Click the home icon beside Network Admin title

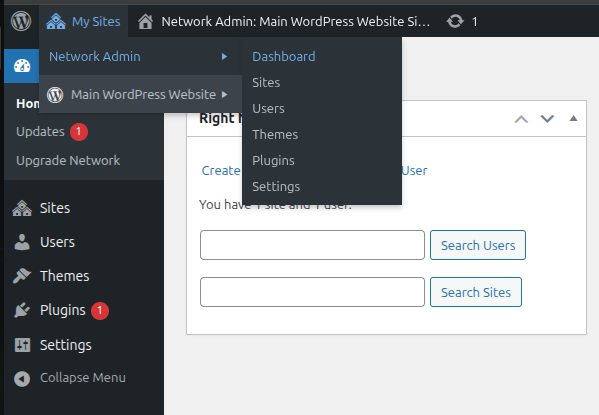click(146, 21)
